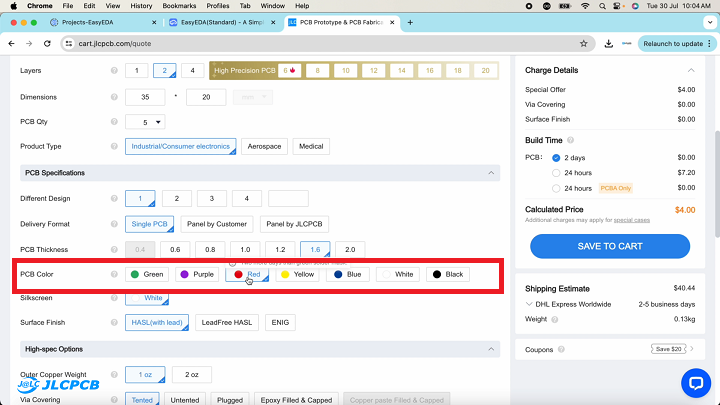Choose 1 layer option
Image resolution: width=720 pixels, height=405 pixels.
136,70
